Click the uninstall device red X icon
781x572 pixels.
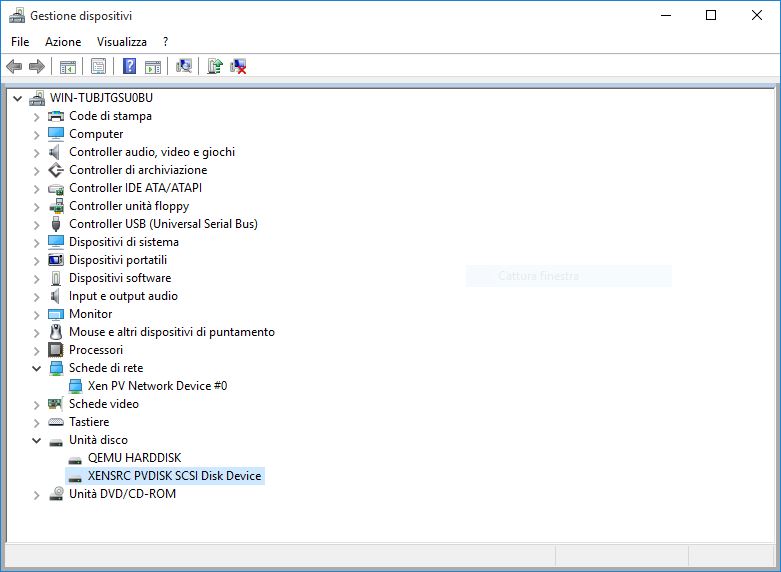(x=238, y=67)
